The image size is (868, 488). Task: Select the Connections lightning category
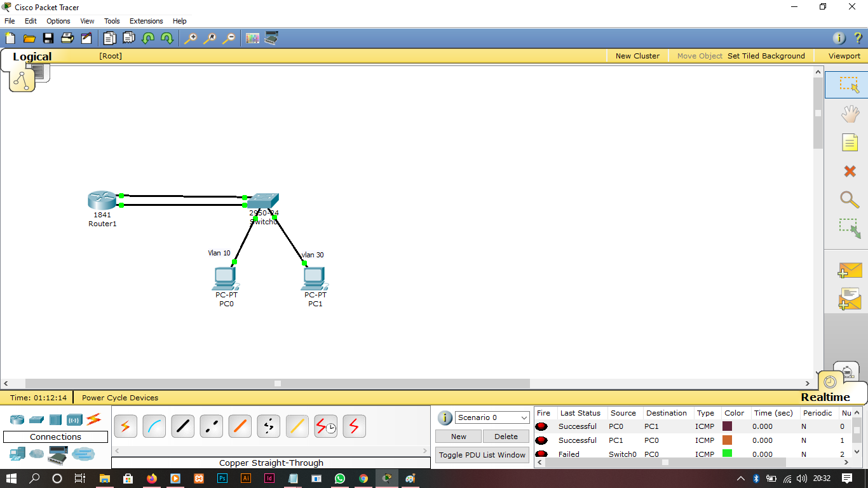tap(94, 419)
